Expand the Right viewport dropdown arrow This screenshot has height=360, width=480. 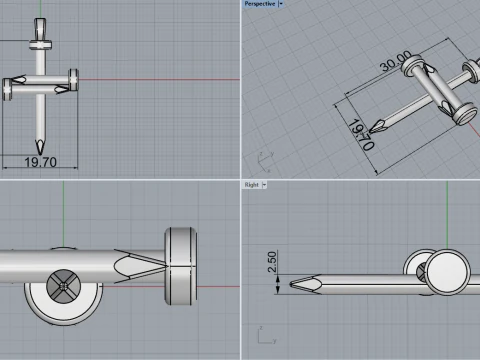tap(264, 185)
